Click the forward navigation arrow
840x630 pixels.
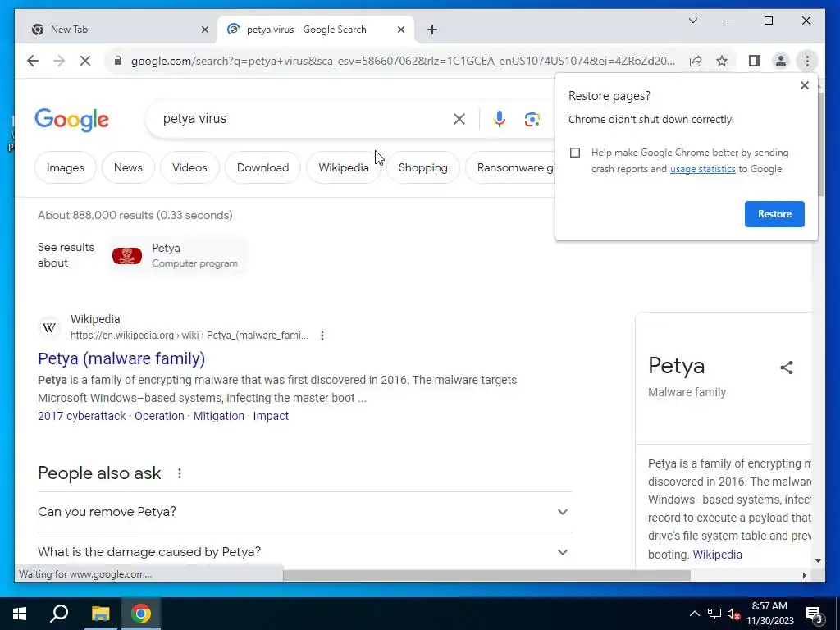tap(59, 61)
